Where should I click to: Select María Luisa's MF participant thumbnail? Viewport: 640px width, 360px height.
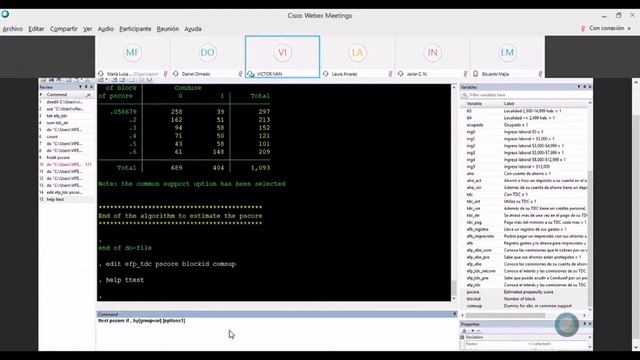click(x=133, y=56)
